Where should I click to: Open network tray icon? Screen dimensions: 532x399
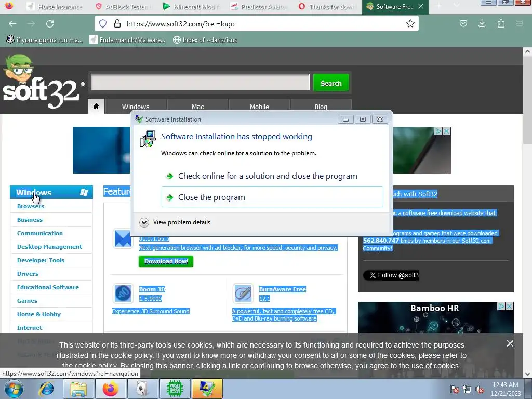[x=467, y=389]
